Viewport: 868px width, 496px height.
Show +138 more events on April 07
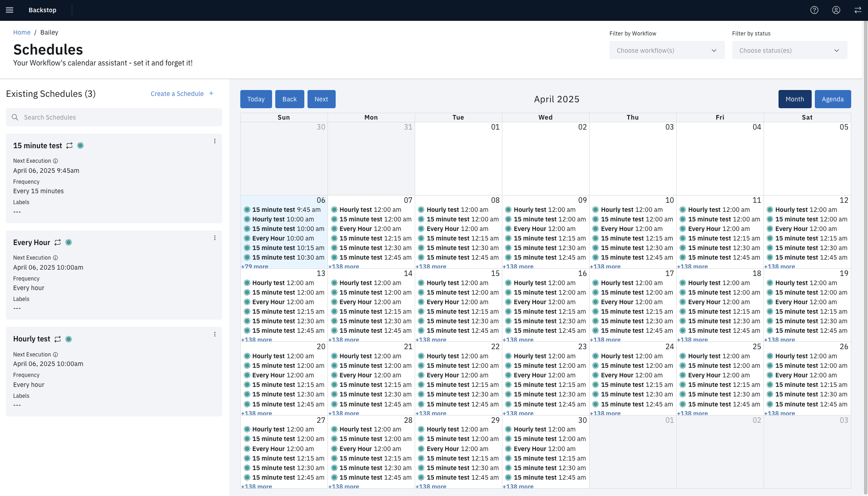(x=344, y=266)
